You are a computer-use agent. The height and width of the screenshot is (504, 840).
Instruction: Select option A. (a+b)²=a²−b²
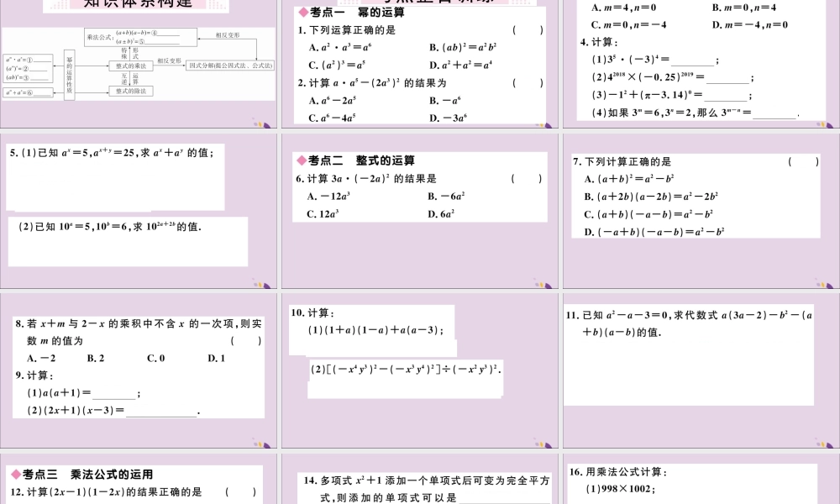(x=629, y=179)
